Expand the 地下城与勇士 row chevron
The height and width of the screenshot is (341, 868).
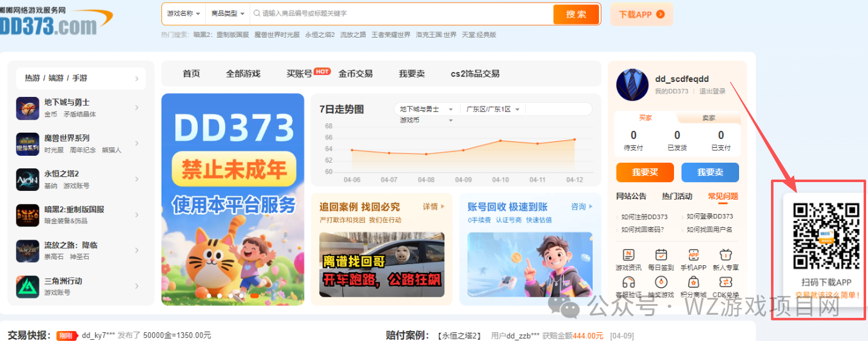click(x=136, y=108)
